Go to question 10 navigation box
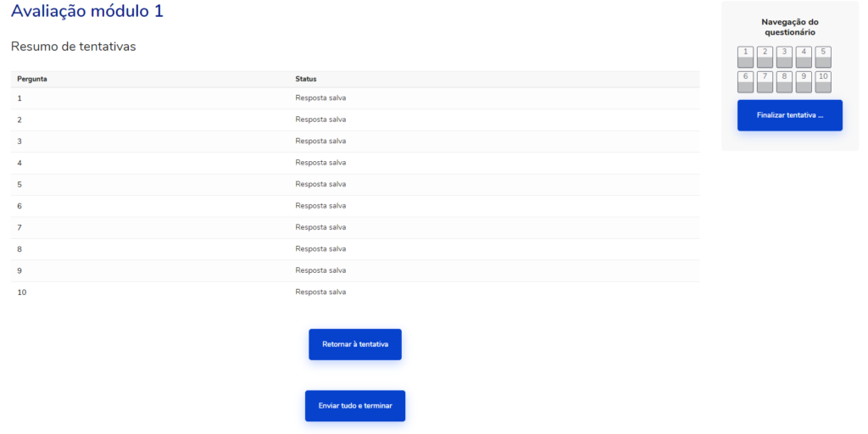 coord(822,82)
